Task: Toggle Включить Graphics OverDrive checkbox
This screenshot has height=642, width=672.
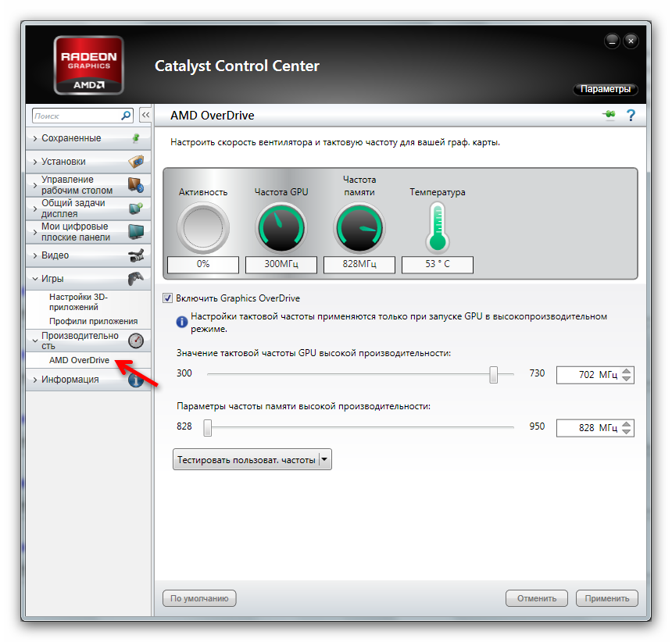Action: point(167,298)
